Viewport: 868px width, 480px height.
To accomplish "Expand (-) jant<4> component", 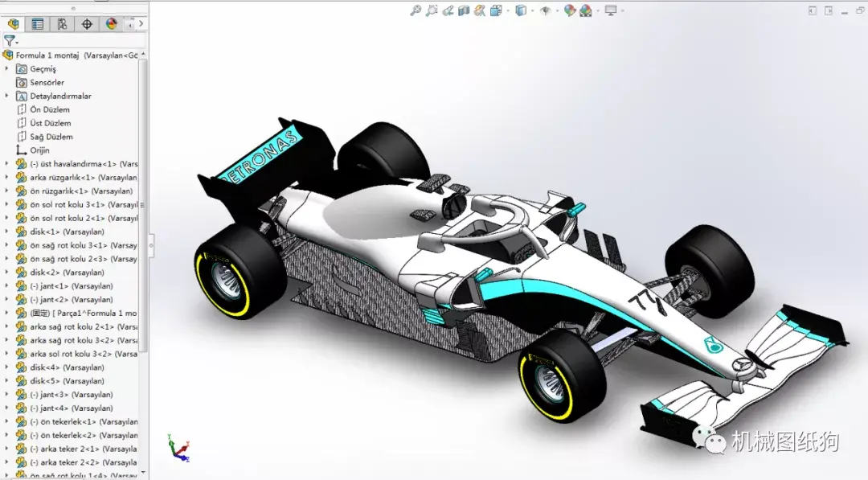I will click(6, 408).
